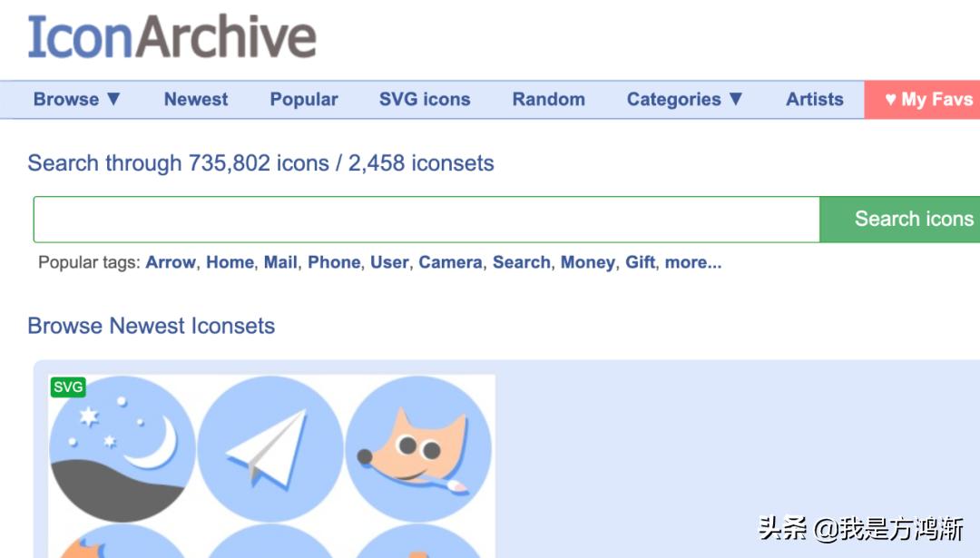Image resolution: width=980 pixels, height=558 pixels.
Task: Expand the Categories dropdown menu
Action: pyautogui.click(x=684, y=100)
